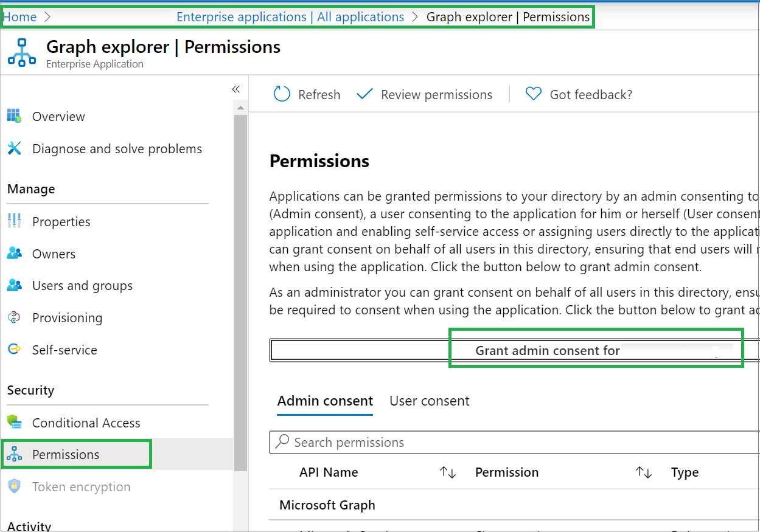Click the Users and groups icon

13,285
